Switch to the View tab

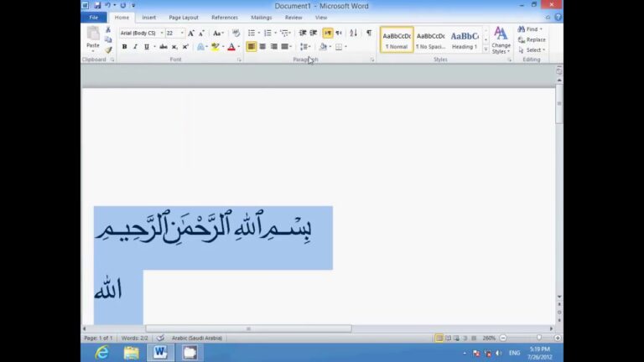click(321, 18)
